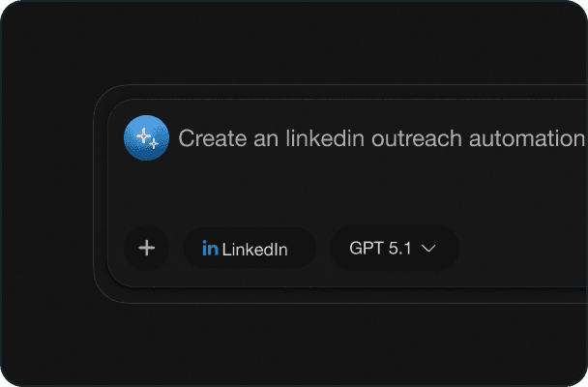Viewport: 588px width, 387px height.
Task: Expand model list using the chevron arrow
Action: pyautogui.click(x=428, y=249)
